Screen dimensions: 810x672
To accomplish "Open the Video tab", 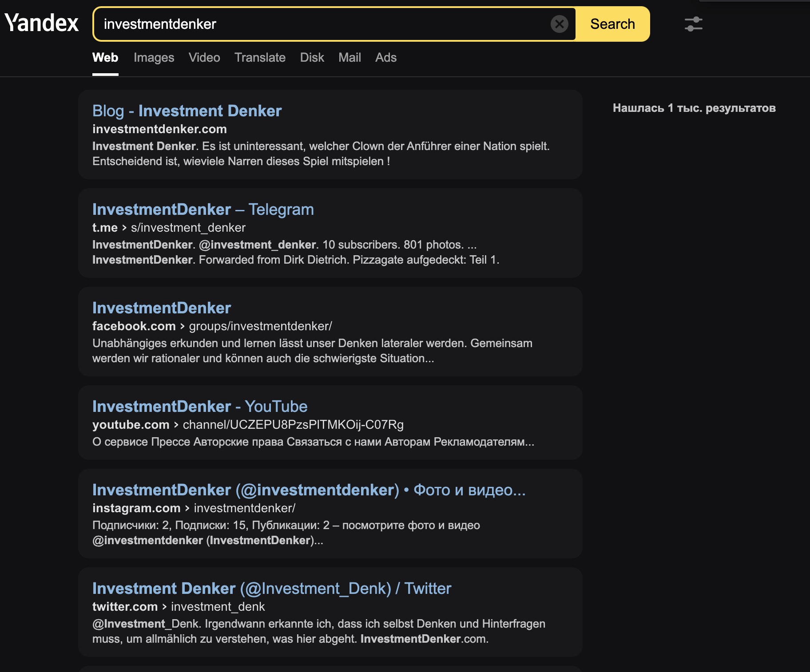I will 204,58.
